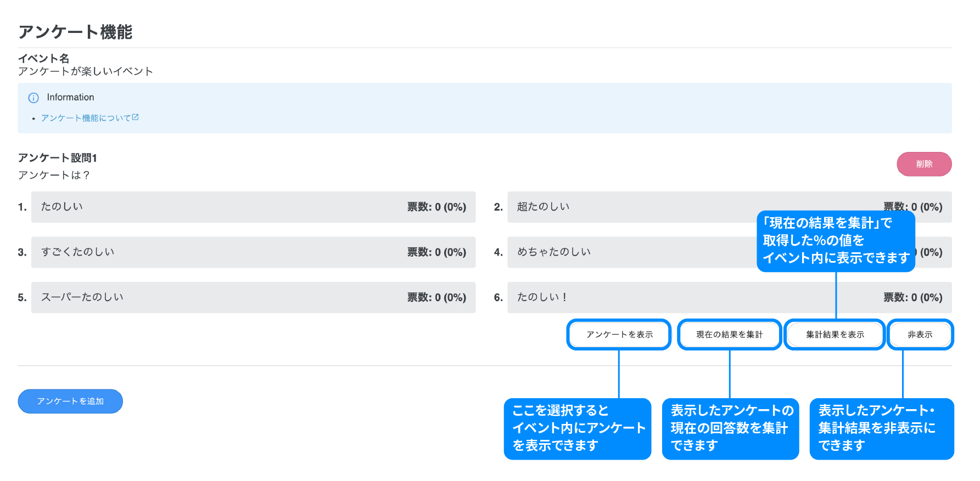Click the blue アンケートを追加 button
980x481 pixels.
tap(70, 401)
